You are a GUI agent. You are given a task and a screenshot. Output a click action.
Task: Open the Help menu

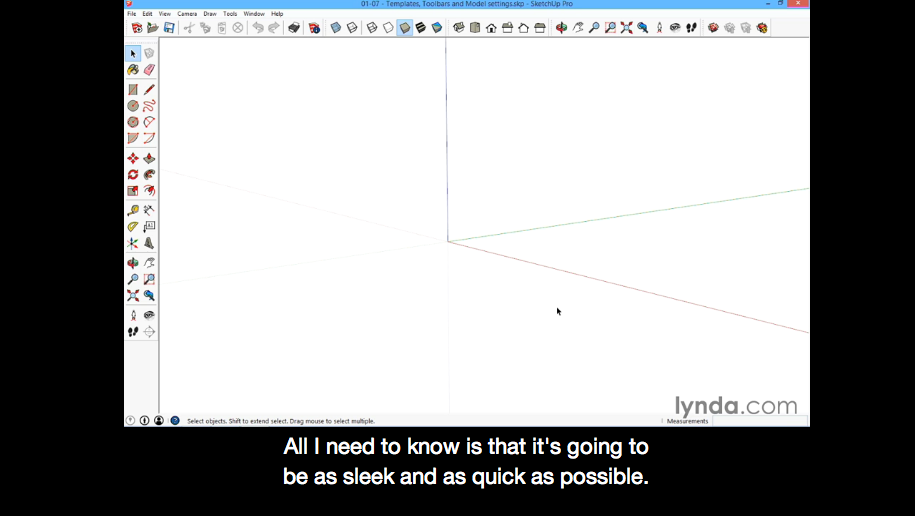[x=277, y=13]
